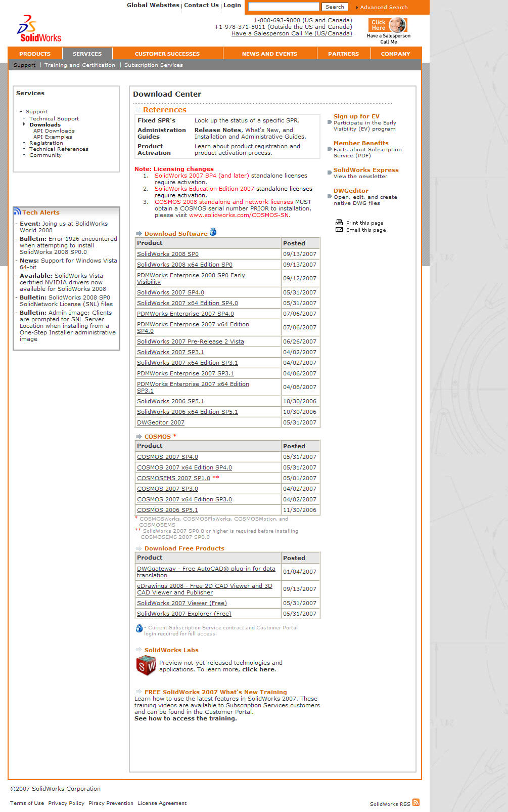Open Advanced Search link
Viewport: 508px width, 812px height.
(x=384, y=7)
